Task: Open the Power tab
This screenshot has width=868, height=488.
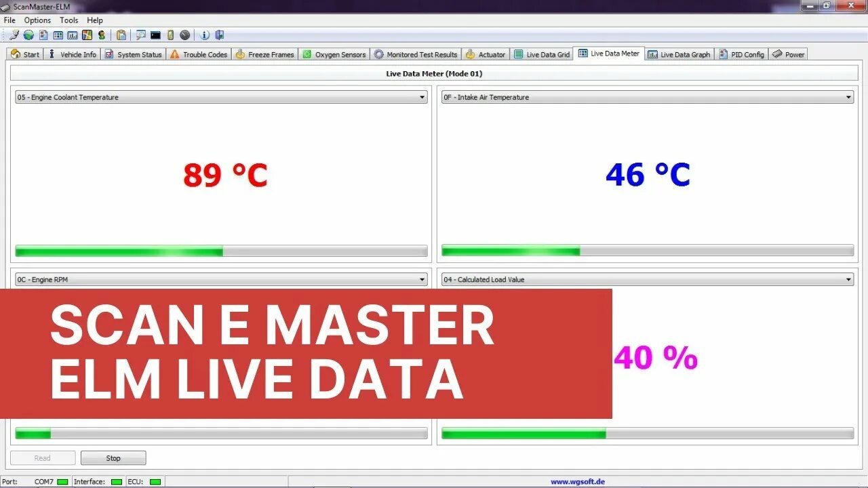Action: 788,54
